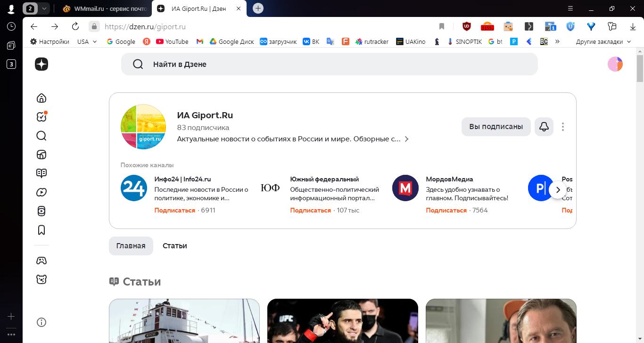This screenshot has height=343, width=644.
Task: Open the browser main menu hamburger
Action: 570,8
